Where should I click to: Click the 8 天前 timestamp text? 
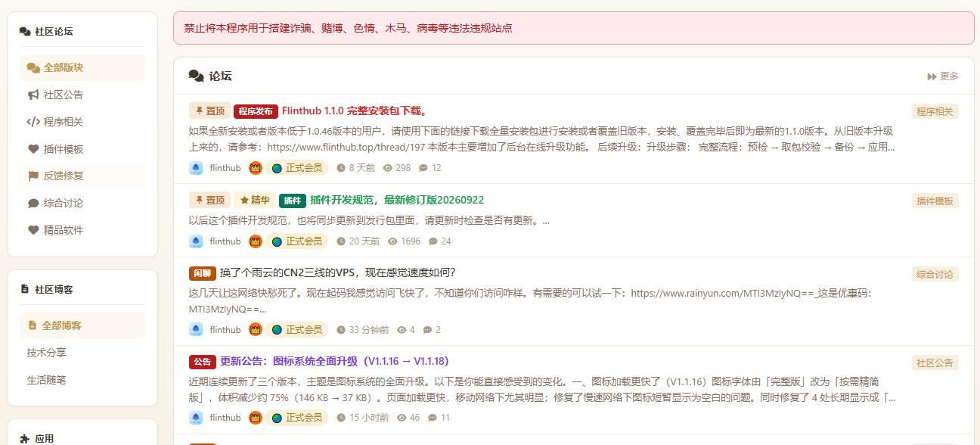361,168
